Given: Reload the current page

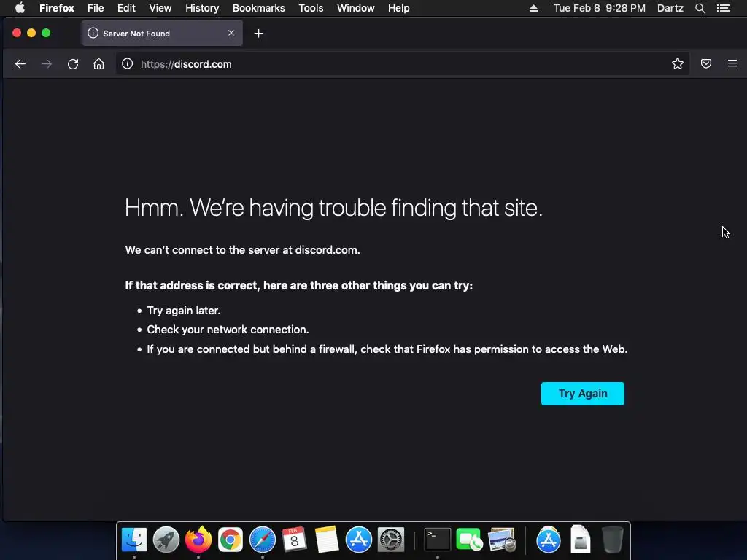Looking at the screenshot, I should (x=72, y=64).
